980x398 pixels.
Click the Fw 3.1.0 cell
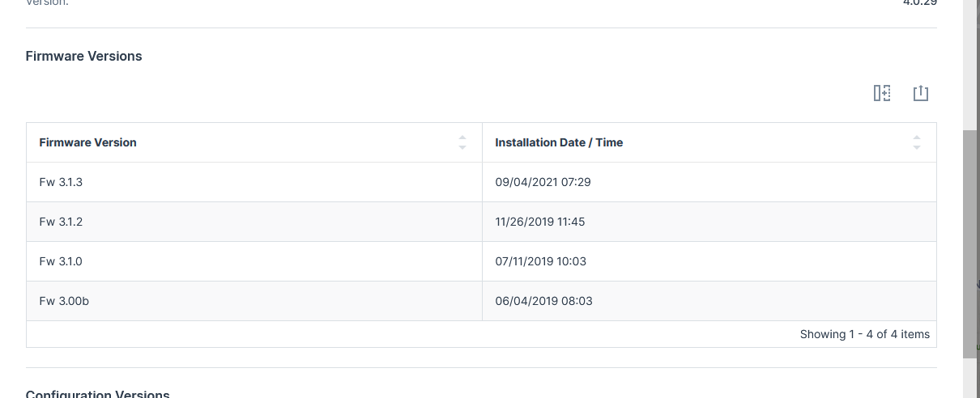tap(61, 261)
